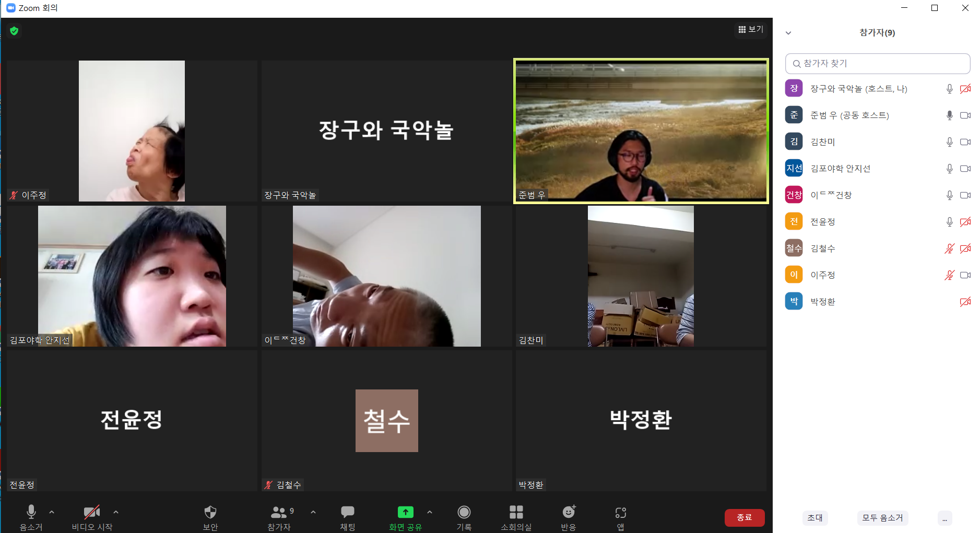Select 박정환 avatar in participant list
The height and width of the screenshot is (533, 980).
(x=794, y=301)
